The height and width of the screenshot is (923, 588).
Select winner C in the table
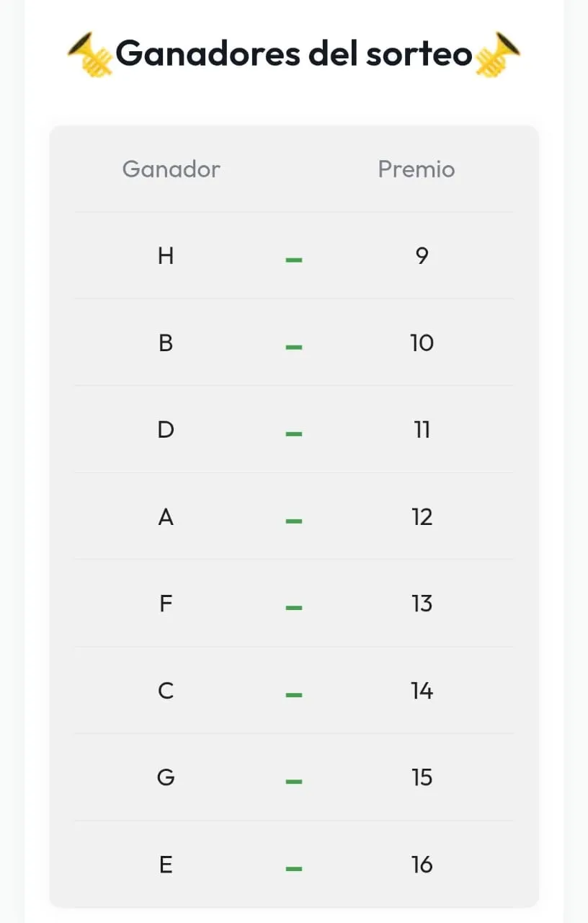point(166,691)
